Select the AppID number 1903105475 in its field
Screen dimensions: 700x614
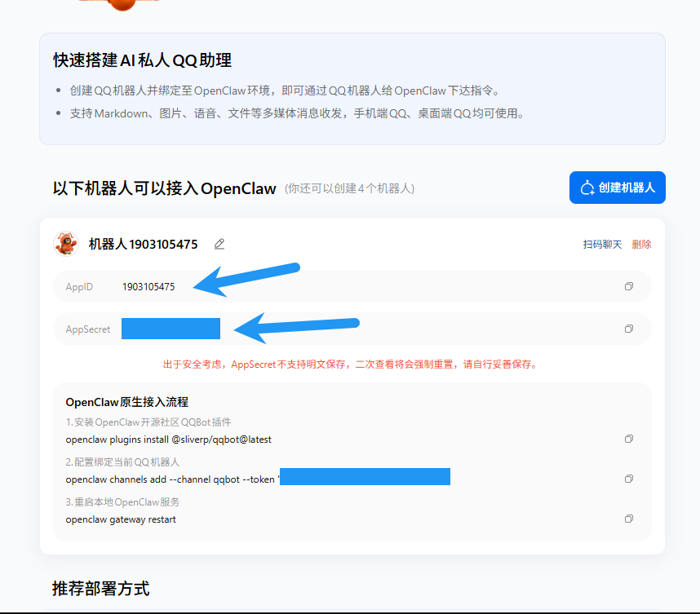click(148, 286)
